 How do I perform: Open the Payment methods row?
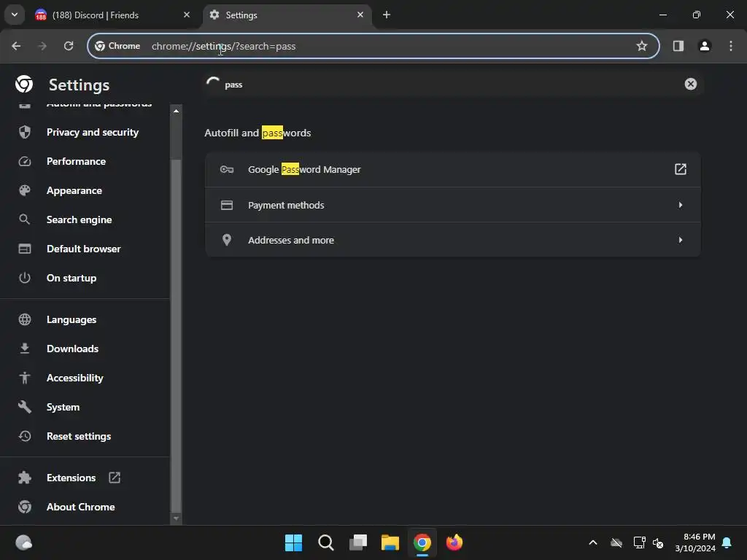click(452, 205)
